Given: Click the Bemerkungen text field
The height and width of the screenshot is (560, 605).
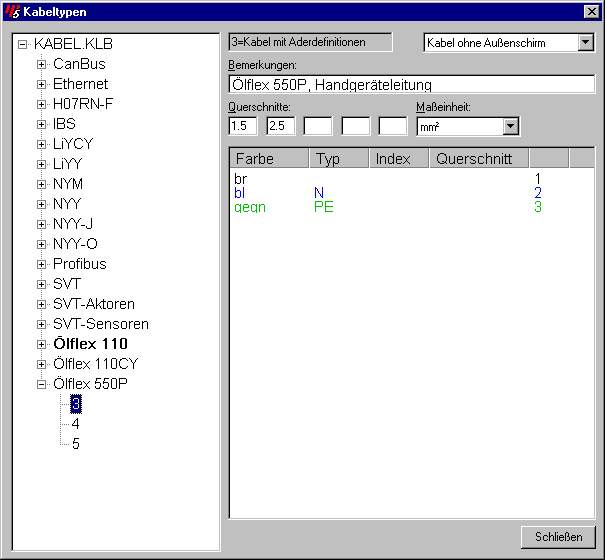Looking at the screenshot, I should 412,85.
